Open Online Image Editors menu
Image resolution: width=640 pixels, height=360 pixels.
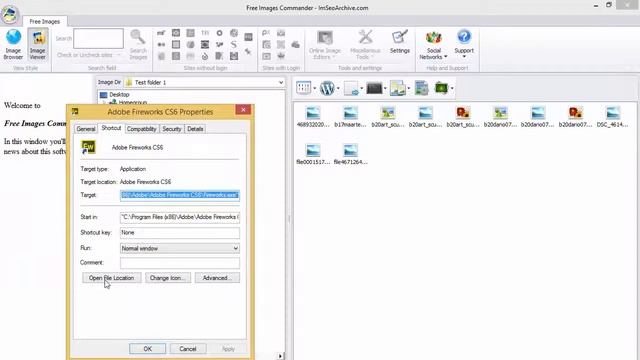pos(325,44)
